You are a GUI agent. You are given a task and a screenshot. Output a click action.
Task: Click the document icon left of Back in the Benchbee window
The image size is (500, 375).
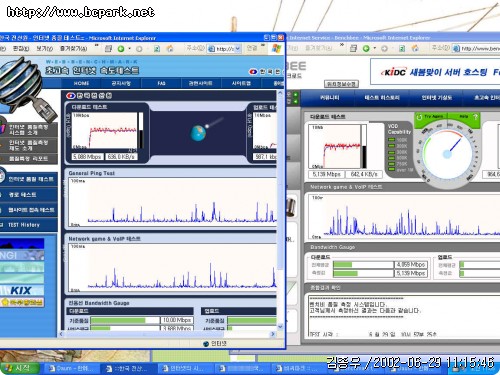tap(354, 48)
